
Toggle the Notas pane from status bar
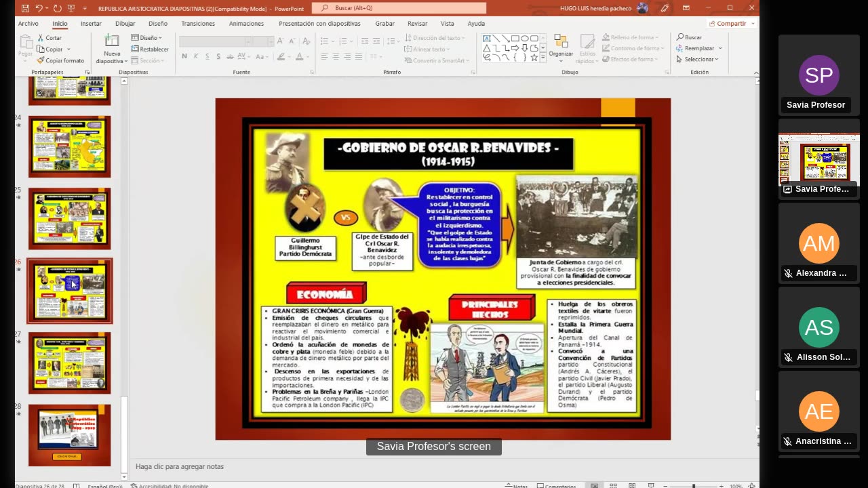pyautogui.click(x=516, y=485)
